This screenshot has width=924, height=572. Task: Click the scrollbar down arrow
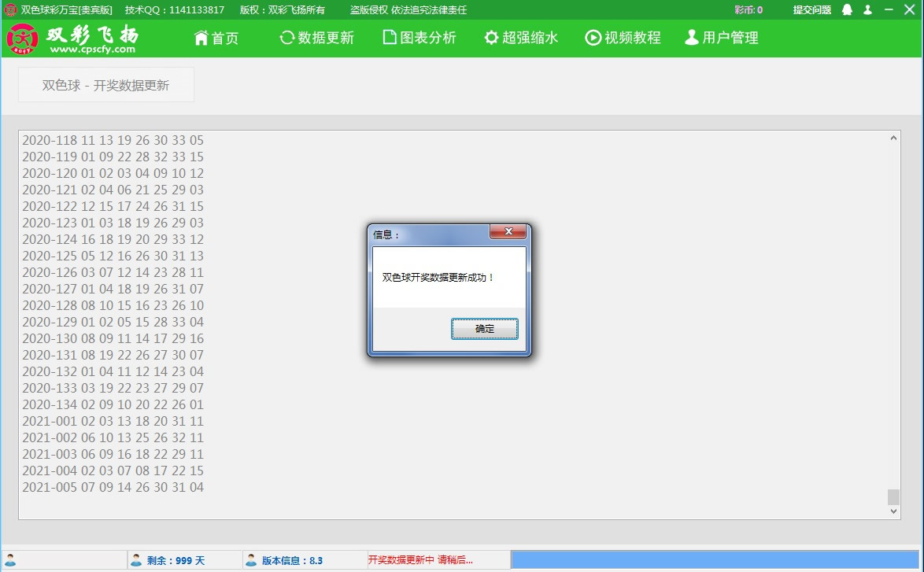coord(893,511)
